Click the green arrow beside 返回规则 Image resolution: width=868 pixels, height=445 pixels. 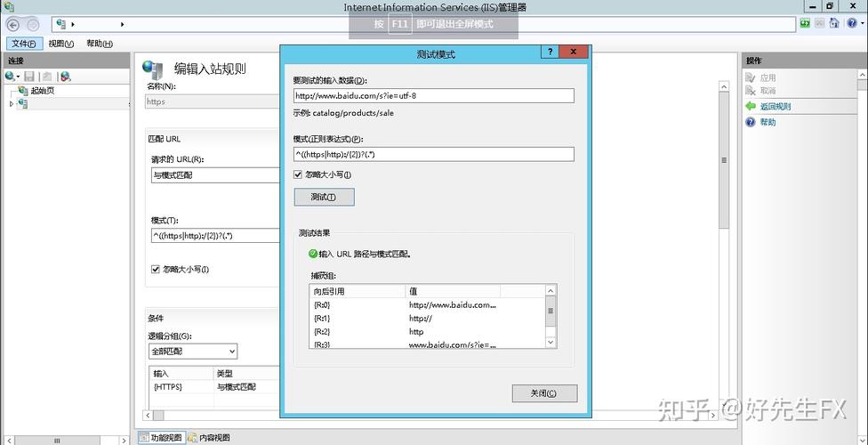pos(751,106)
